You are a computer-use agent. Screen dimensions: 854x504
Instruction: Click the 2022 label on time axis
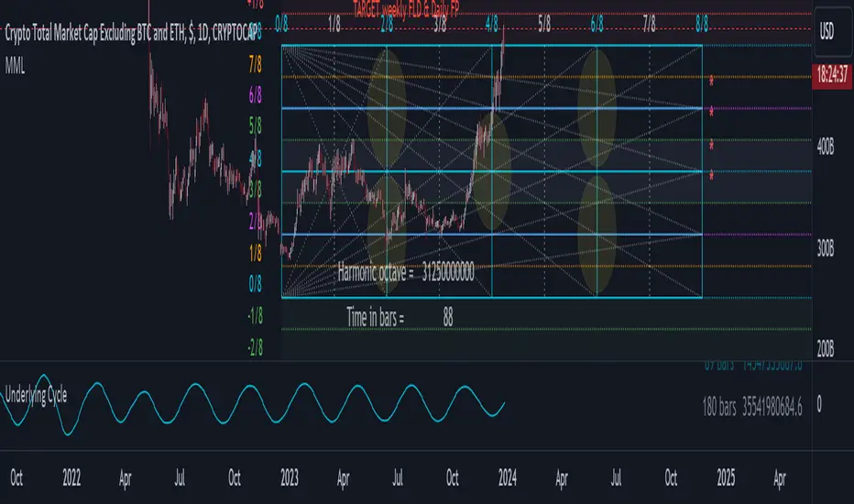[x=71, y=477]
